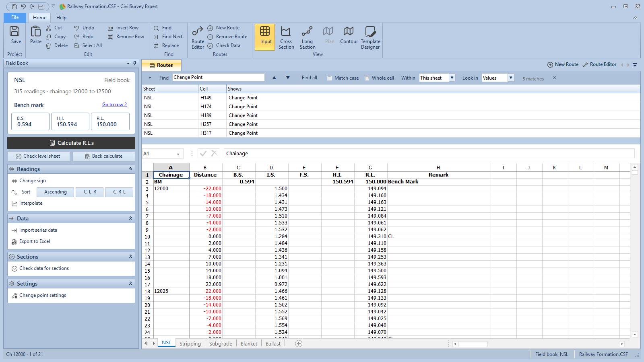Add a new sheet with plus icon
Viewport: 644px width, 362px height.
(299, 343)
